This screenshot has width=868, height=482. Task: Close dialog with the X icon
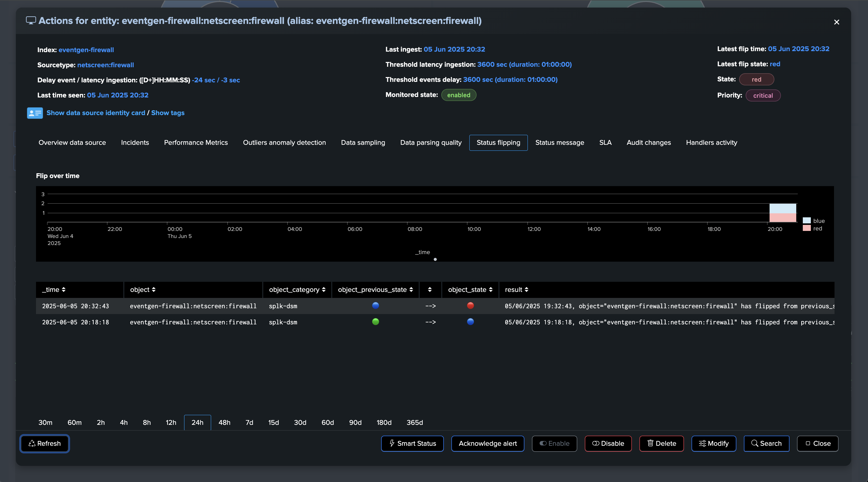[836, 22]
